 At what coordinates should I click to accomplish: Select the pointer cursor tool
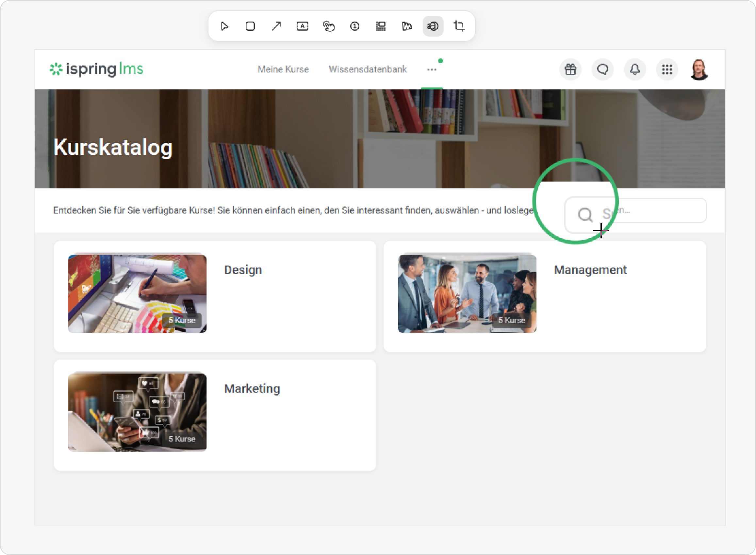[224, 26]
